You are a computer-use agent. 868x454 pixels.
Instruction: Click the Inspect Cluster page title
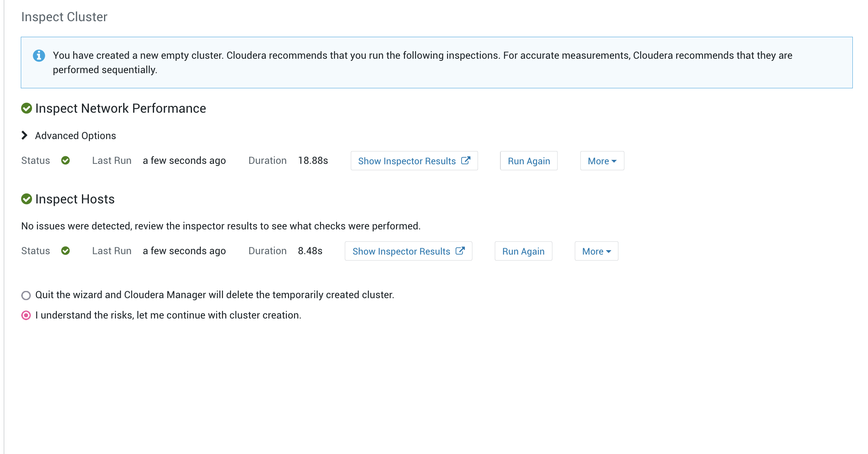(x=64, y=17)
